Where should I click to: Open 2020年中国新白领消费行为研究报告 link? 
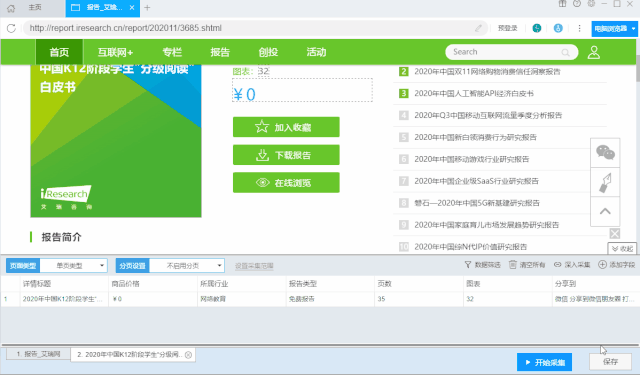tap(476, 137)
